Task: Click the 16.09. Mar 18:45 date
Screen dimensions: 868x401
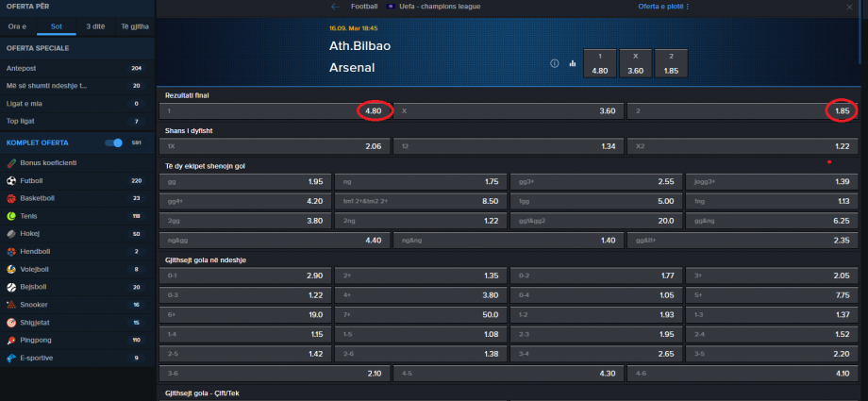Action: click(x=353, y=27)
